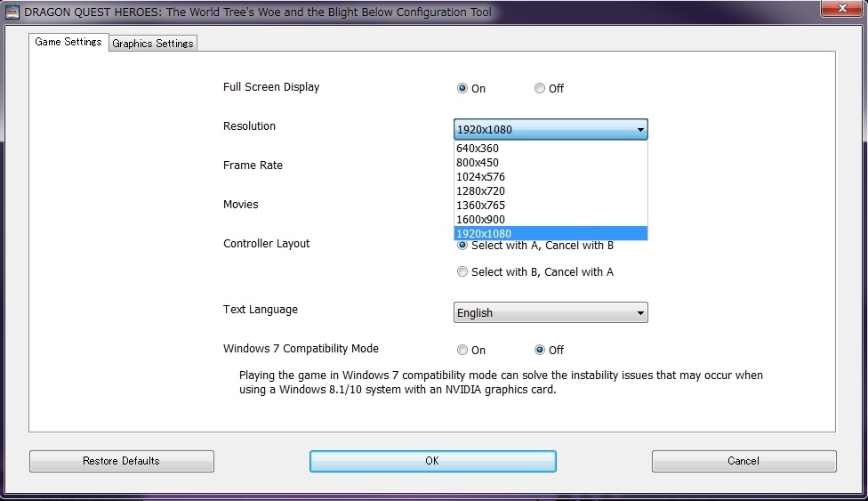Choose the 1360x765 resolution entry
Image resolution: width=868 pixels, height=501 pixels.
(480, 206)
